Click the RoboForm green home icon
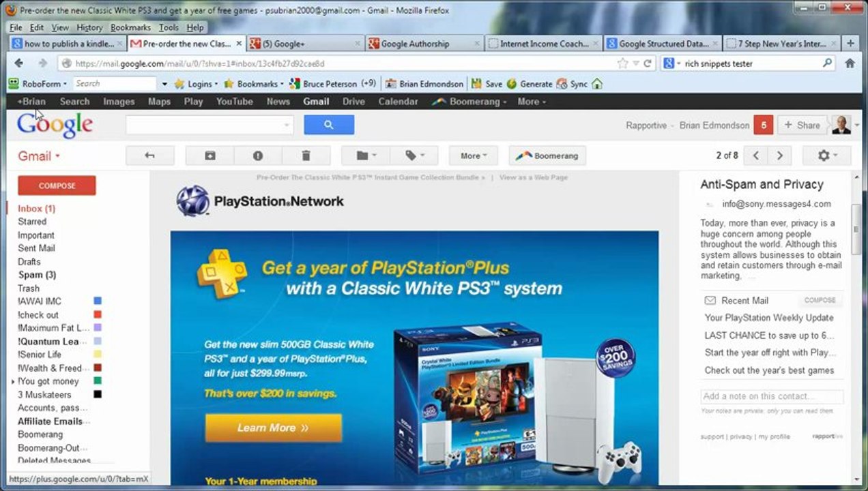Image resolution: width=868 pixels, height=491 pixels. 597,84
